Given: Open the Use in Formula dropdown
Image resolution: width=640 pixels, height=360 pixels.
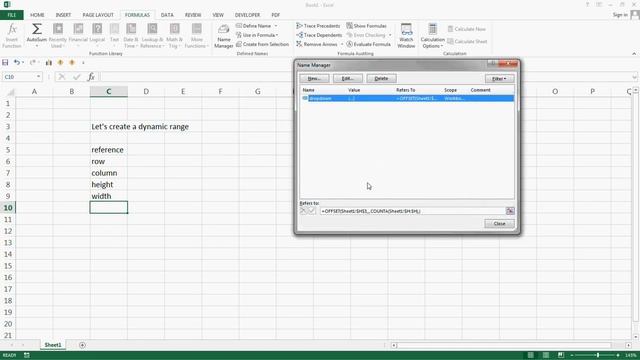Looking at the screenshot, I should pyautogui.click(x=257, y=35).
